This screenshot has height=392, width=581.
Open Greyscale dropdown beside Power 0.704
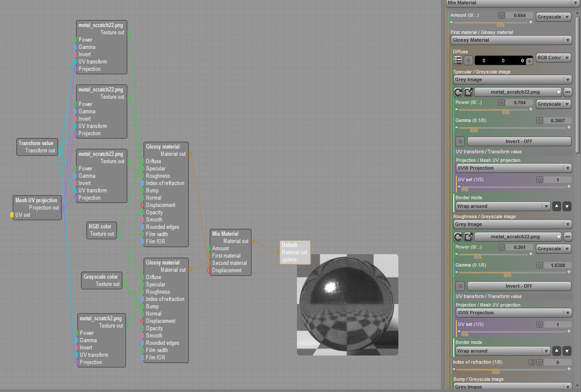tap(553, 104)
